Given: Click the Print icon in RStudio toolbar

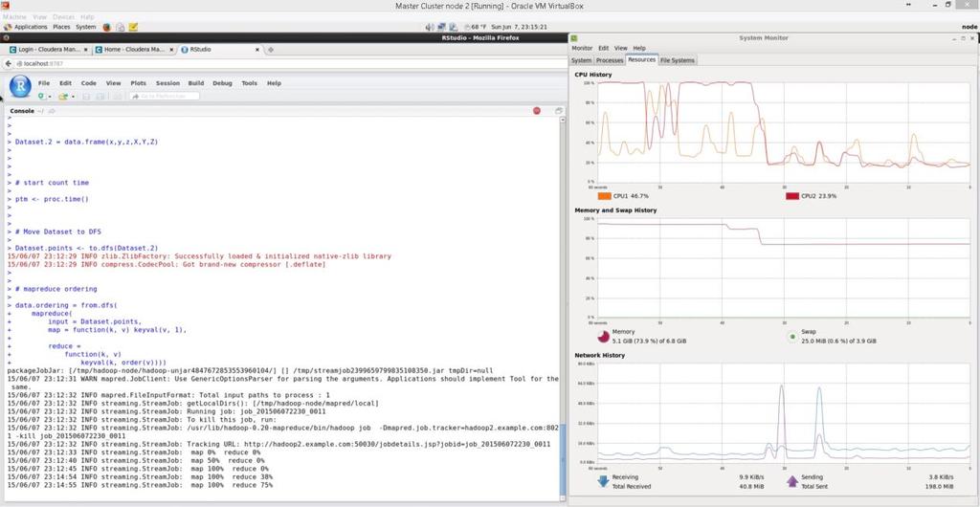Looking at the screenshot, I should [x=117, y=97].
